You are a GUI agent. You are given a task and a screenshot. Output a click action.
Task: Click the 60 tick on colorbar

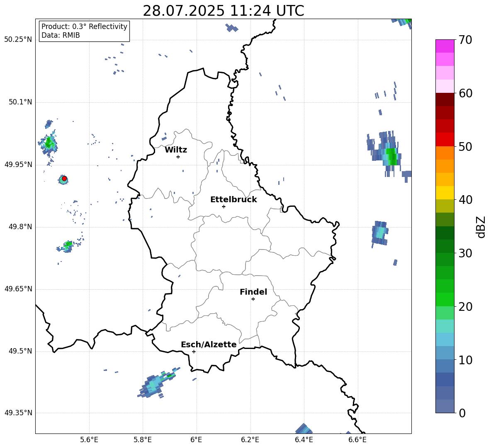(465, 93)
